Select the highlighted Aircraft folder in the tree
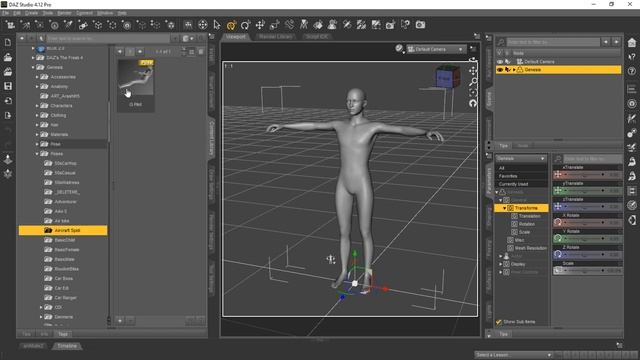640x360 pixels. pyautogui.click(x=63, y=231)
